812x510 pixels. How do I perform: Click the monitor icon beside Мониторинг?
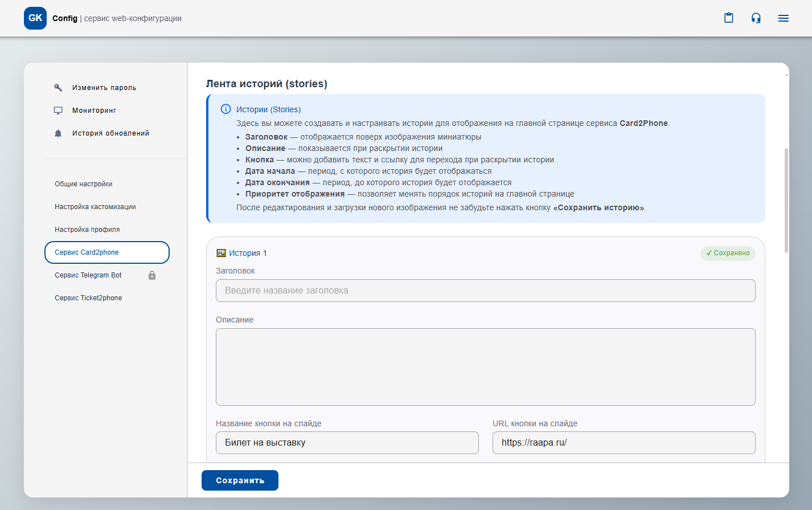tap(58, 111)
